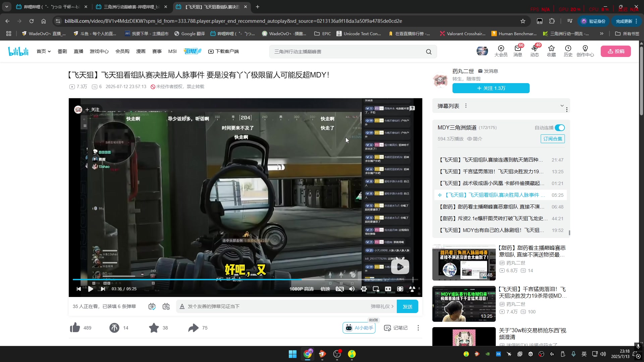Enter web fullscreen mode

click(x=400, y=289)
